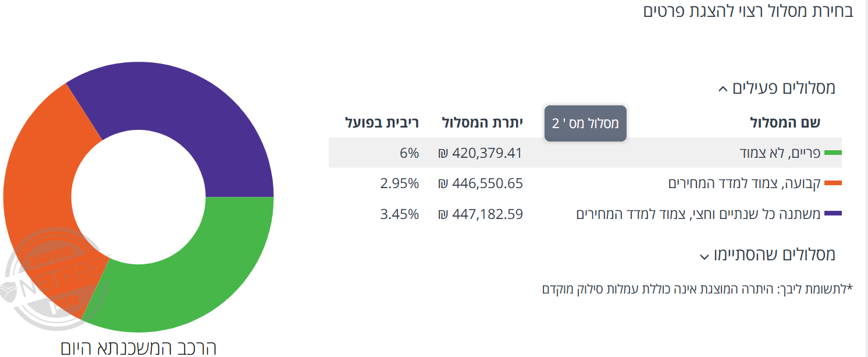
Task: Click the orange marker beside קבועה, צמוד למדד
Action: [x=833, y=183]
